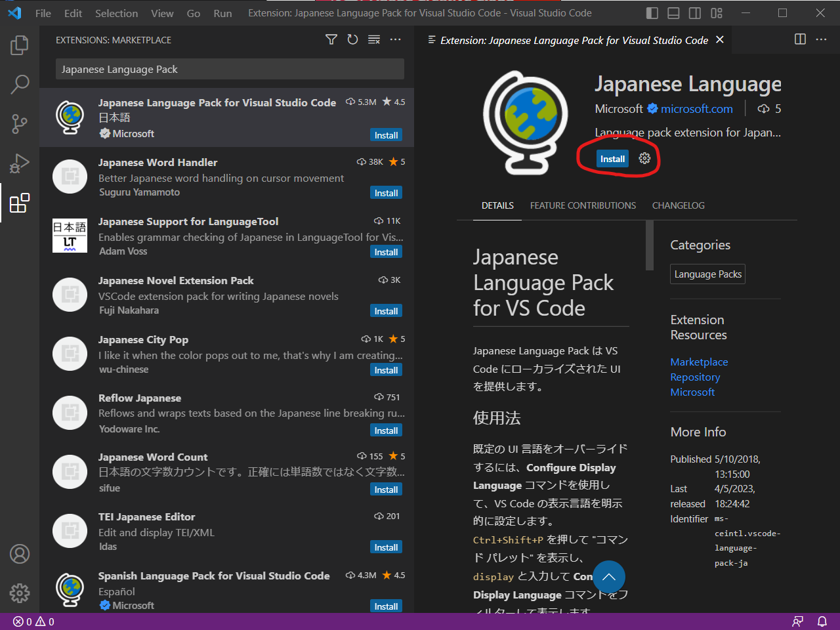
Task: Toggle the primary side bar layout
Action: 652,13
